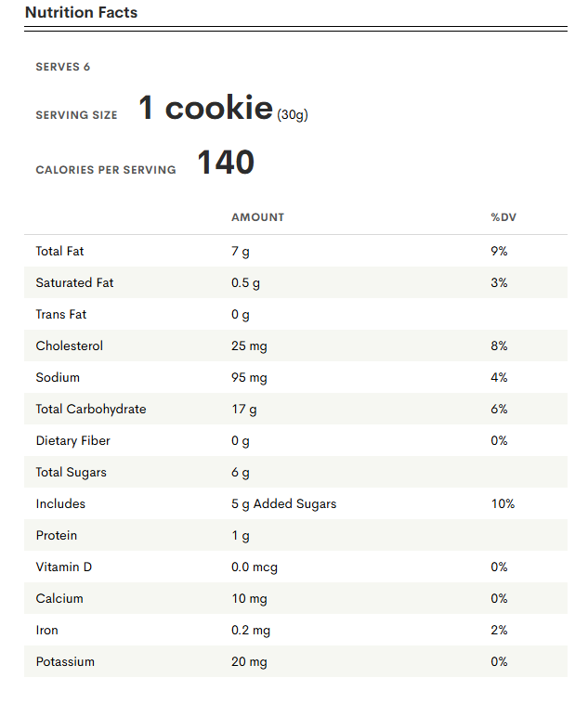Screen dimensions: 588x704
Task: Select the Dietary Fiber row label
Action: click(x=74, y=440)
